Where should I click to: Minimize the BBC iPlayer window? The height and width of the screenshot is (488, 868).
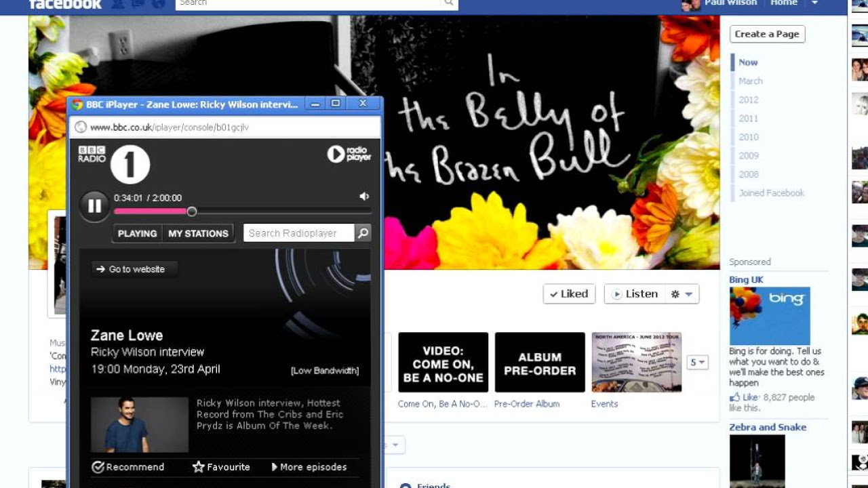click(x=314, y=104)
